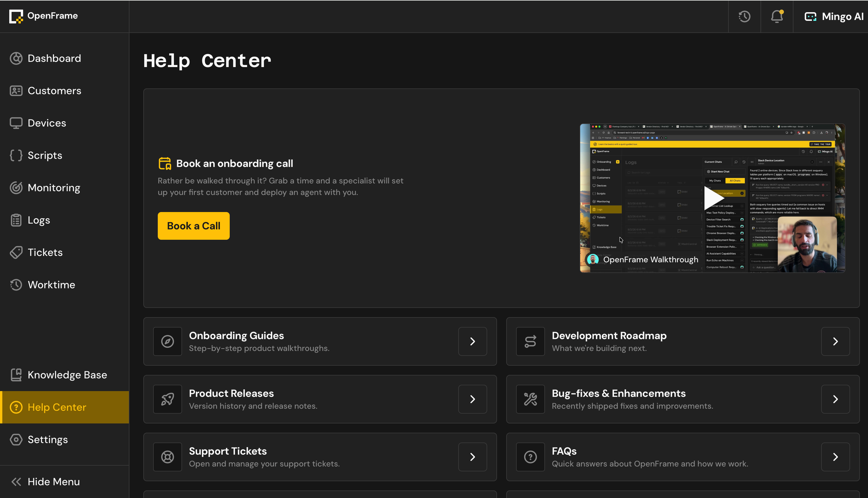Open the Onboarding Guides title
868x498 pixels.
click(x=236, y=335)
